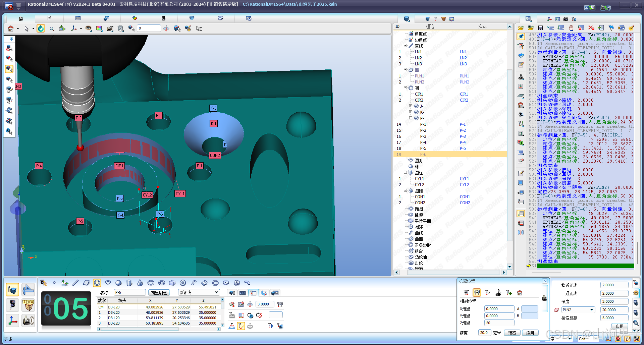
Task: Activate the rotate view tool
Action: click(41, 28)
